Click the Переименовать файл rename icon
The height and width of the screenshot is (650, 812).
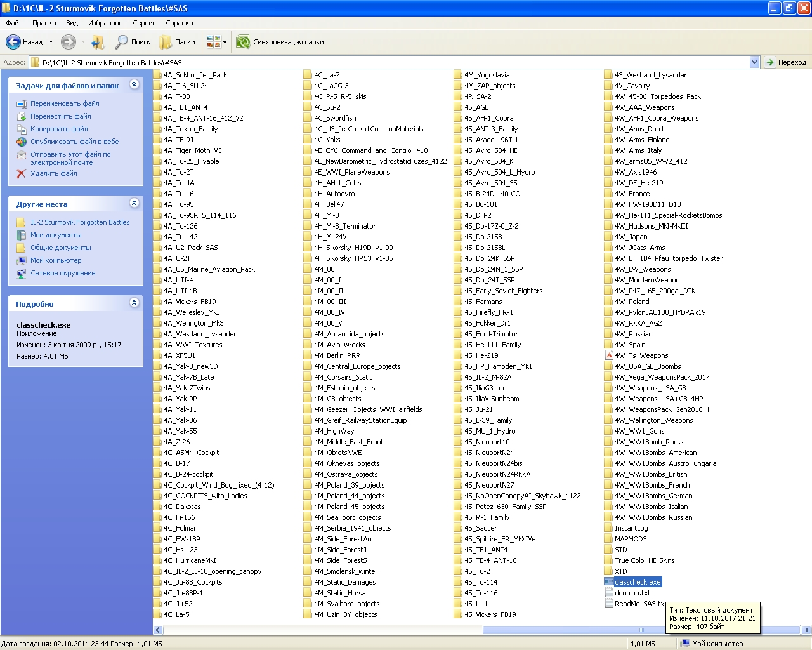coord(22,103)
